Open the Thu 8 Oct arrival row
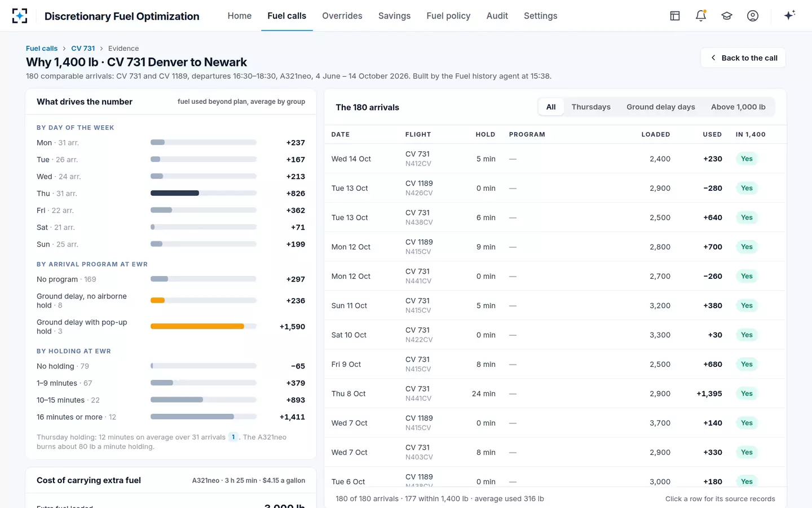 [555, 393]
